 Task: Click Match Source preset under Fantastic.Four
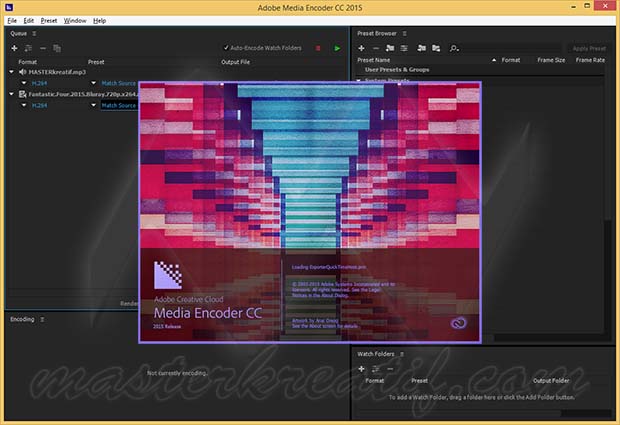click(x=119, y=105)
